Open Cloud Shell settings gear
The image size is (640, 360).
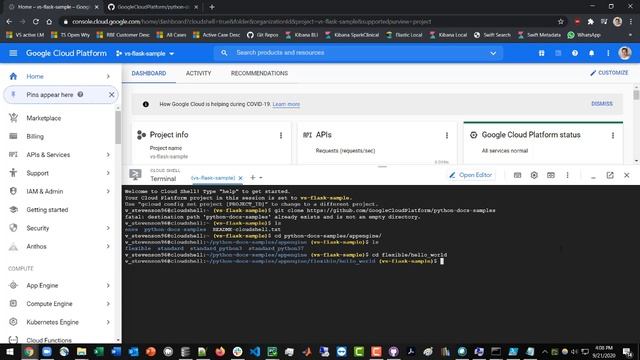pos(534,175)
